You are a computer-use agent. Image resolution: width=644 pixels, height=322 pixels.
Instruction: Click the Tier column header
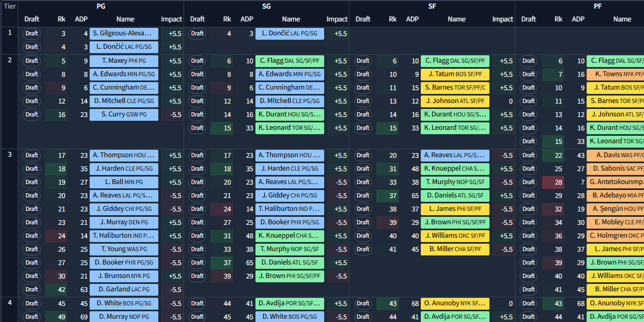(x=10, y=6)
